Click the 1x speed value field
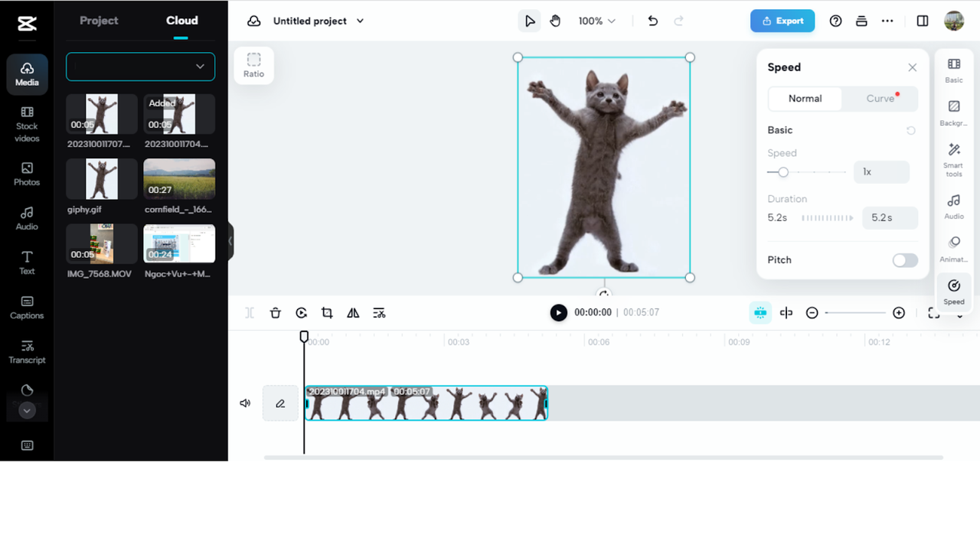Screen dimensions: 980x551 [882, 172]
